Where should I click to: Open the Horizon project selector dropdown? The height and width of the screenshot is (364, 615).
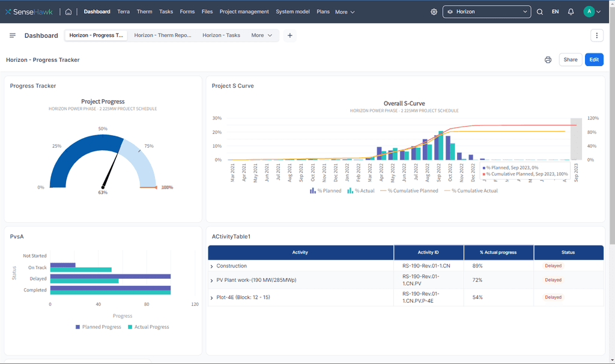tap(486, 11)
